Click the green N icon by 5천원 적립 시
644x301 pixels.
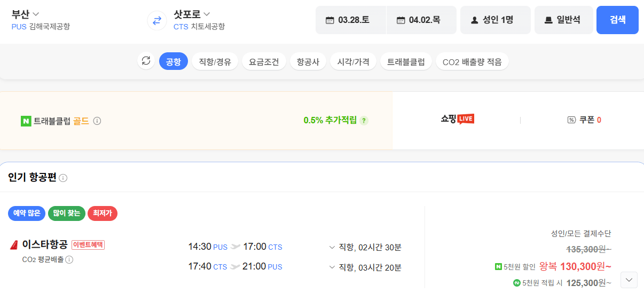point(516,283)
